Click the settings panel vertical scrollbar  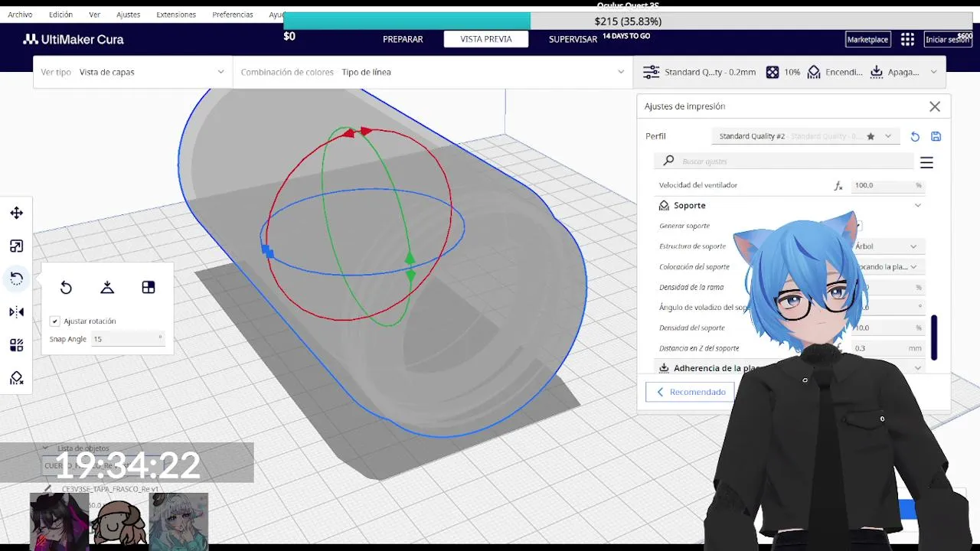934,337
